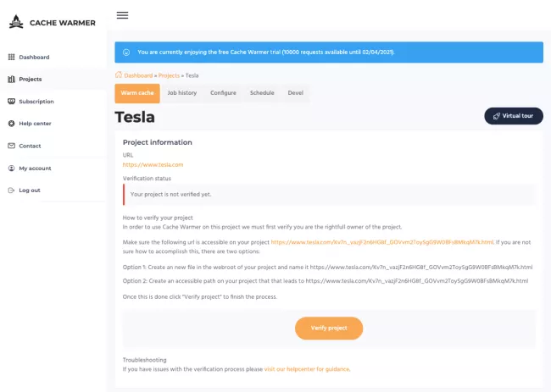This screenshot has width=551, height=392.
Task: Click the Help center icon in sidebar
Action: click(11, 124)
